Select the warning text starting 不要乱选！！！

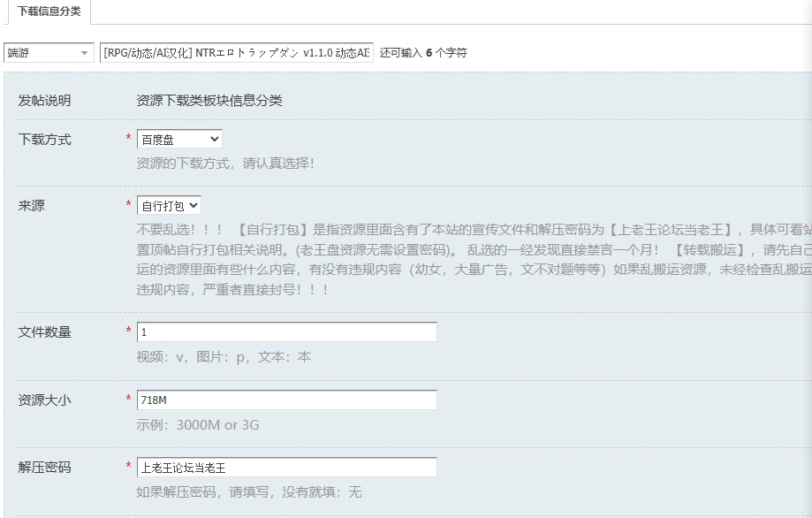(x=474, y=260)
